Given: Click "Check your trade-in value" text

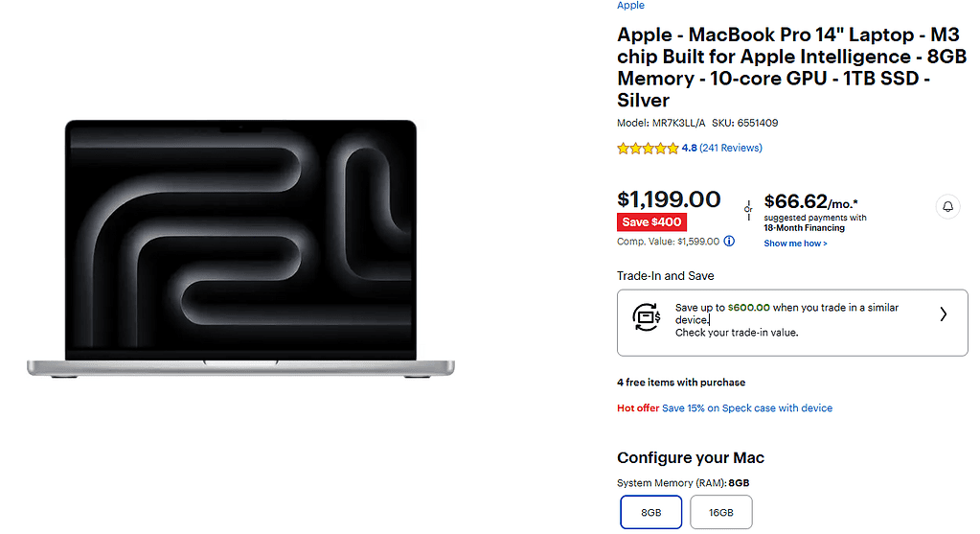Looking at the screenshot, I should (737, 333).
